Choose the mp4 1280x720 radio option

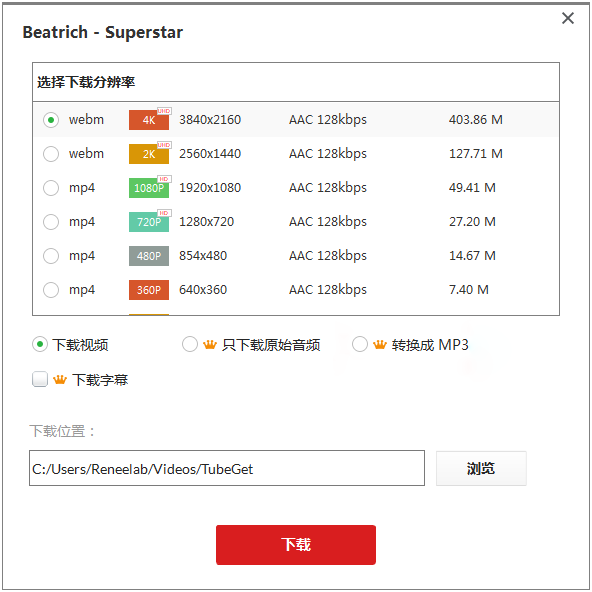[x=51, y=222]
